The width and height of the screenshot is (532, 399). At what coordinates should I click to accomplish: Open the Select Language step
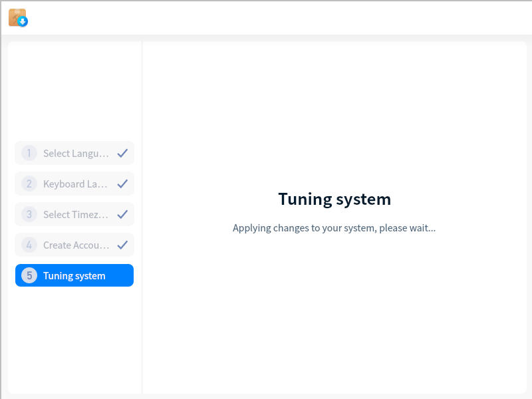[74, 153]
